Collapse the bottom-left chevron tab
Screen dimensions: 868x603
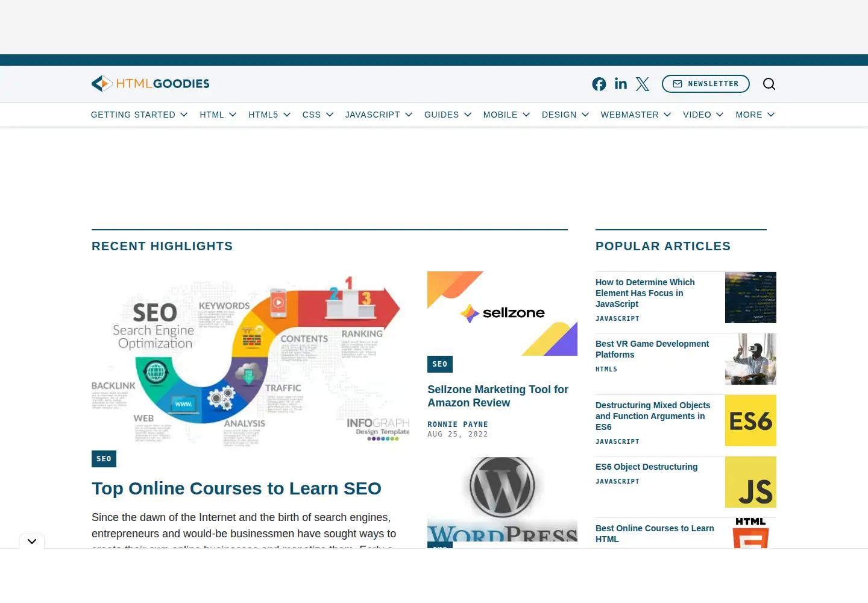(x=32, y=541)
